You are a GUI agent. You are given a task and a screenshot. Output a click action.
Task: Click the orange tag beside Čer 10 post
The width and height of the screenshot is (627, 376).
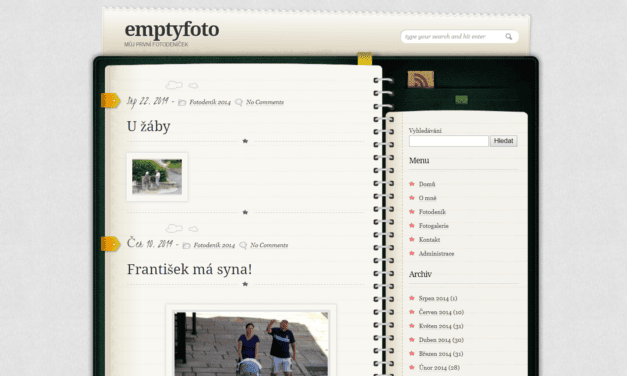tap(110, 244)
